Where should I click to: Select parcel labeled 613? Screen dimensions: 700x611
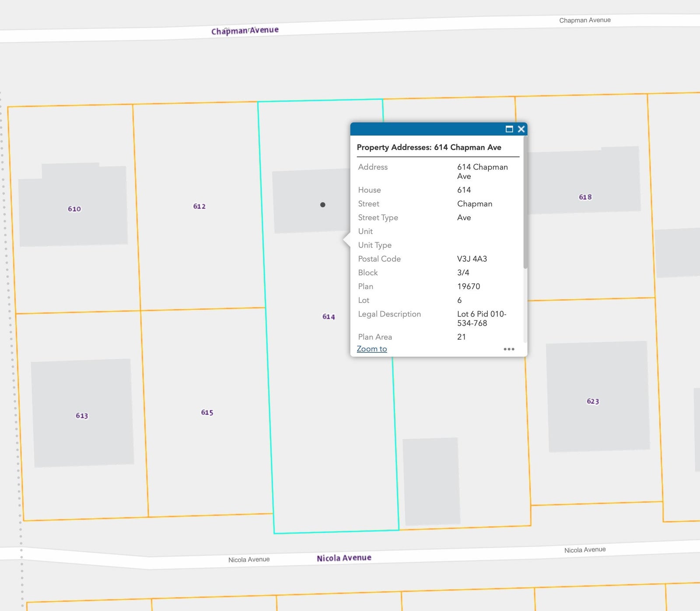click(82, 416)
